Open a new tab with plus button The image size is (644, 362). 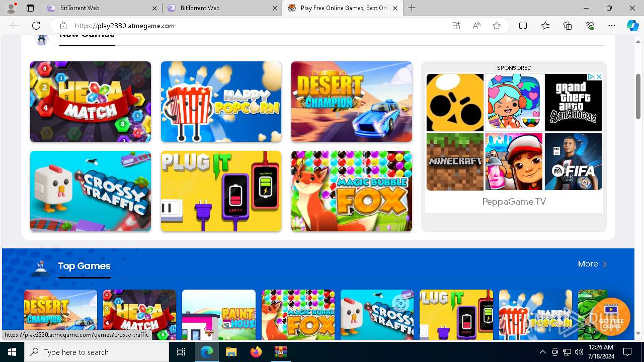coord(412,8)
